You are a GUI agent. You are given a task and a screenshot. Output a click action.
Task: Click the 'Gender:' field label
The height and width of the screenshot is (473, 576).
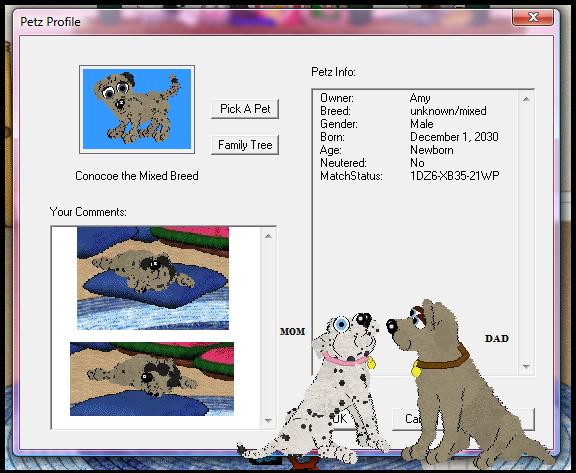click(x=339, y=124)
